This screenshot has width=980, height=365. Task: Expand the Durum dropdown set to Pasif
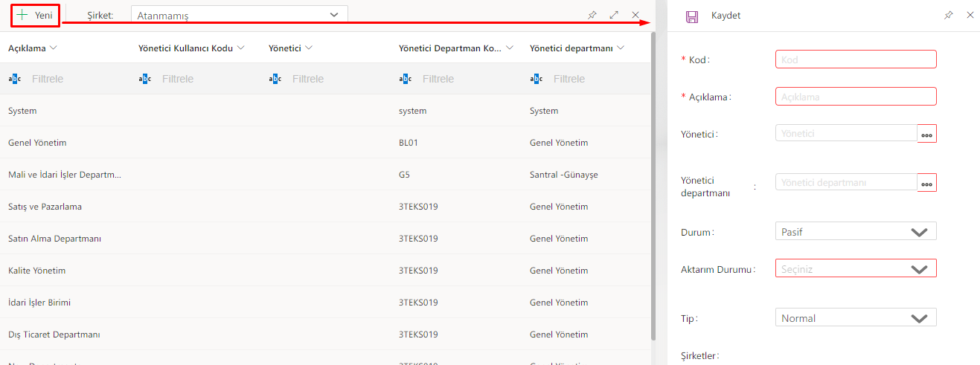855,231
